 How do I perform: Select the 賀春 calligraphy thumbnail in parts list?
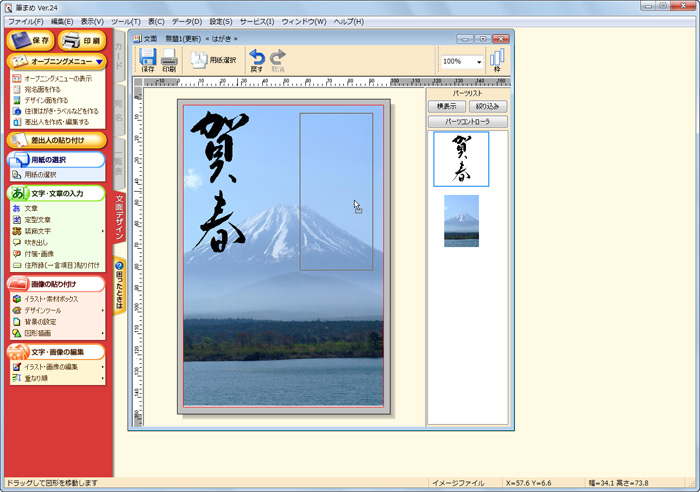pos(461,159)
